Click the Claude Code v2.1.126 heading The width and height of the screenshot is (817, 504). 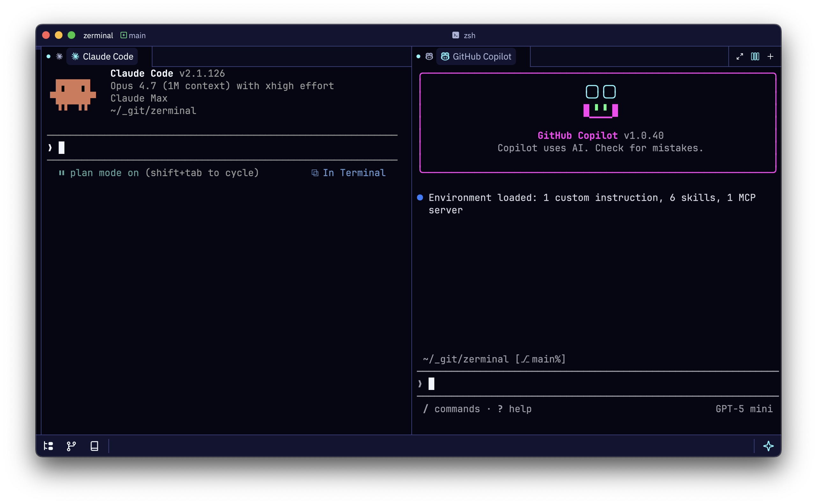pos(168,73)
